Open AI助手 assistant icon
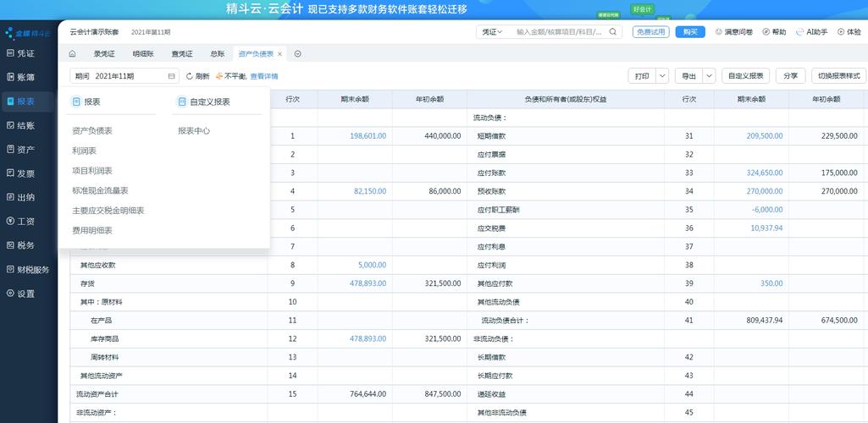 click(800, 31)
